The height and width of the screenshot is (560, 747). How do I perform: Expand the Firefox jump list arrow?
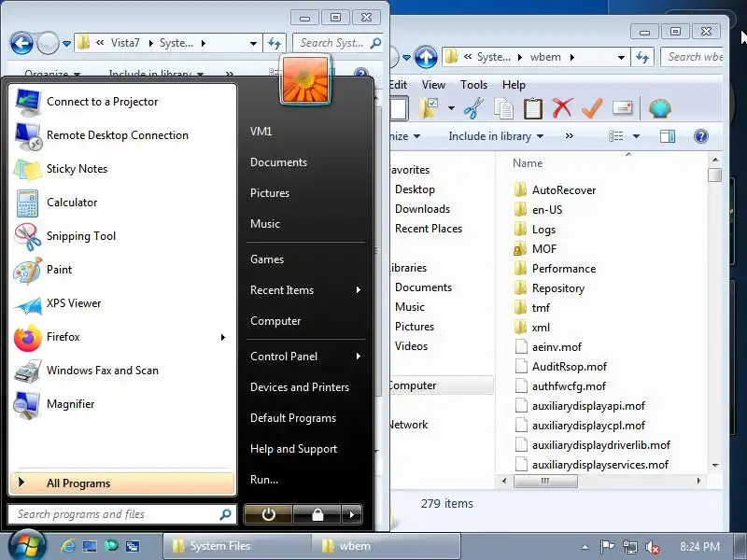[223, 337]
